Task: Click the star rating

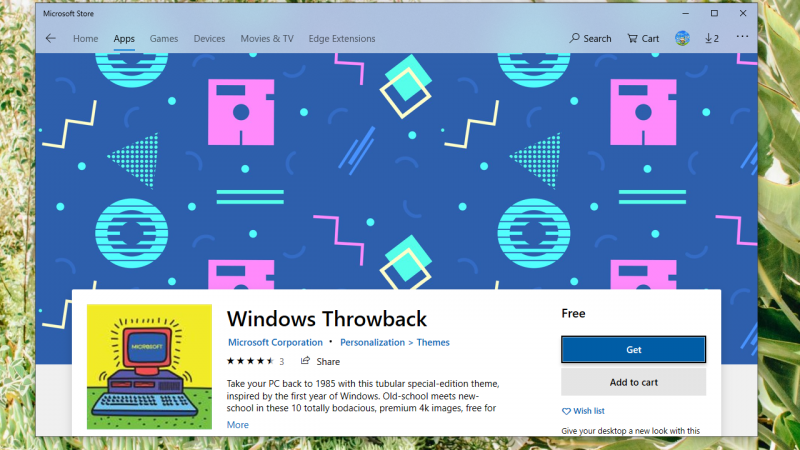Action: point(250,361)
